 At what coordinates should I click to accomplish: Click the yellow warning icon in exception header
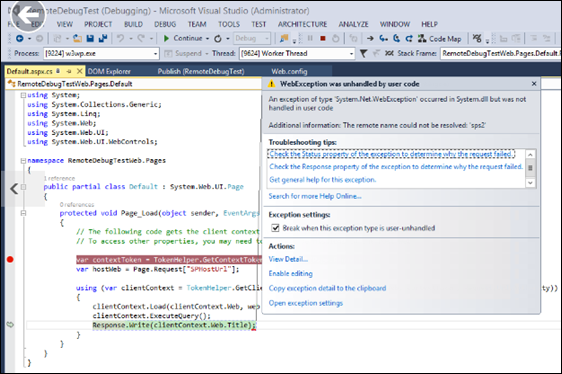pyautogui.click(x=272, y=84)
